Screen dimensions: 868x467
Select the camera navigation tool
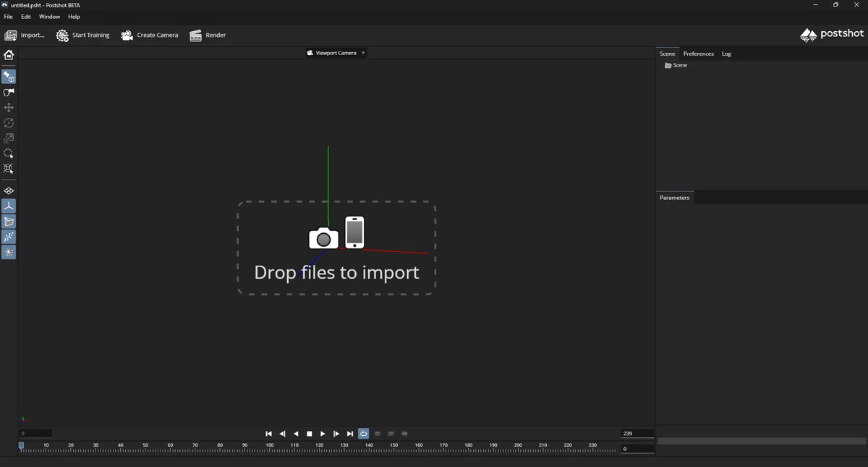tap(9, 92)
